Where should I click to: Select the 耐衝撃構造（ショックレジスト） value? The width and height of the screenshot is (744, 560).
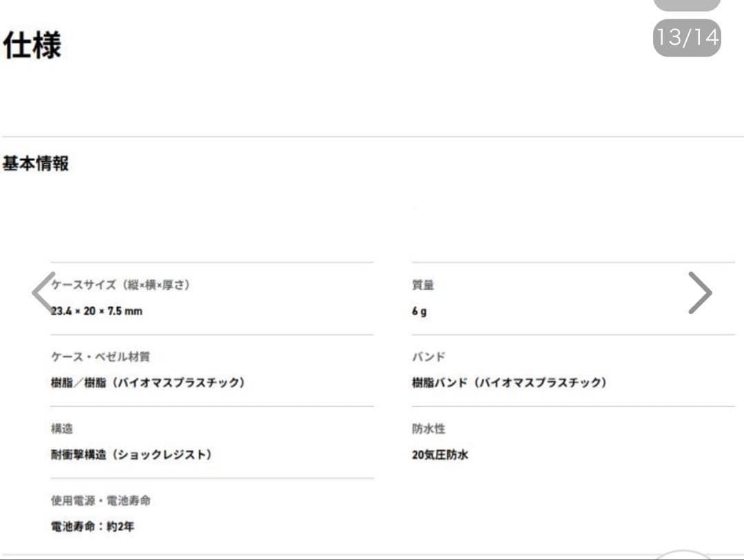point(132,455)
